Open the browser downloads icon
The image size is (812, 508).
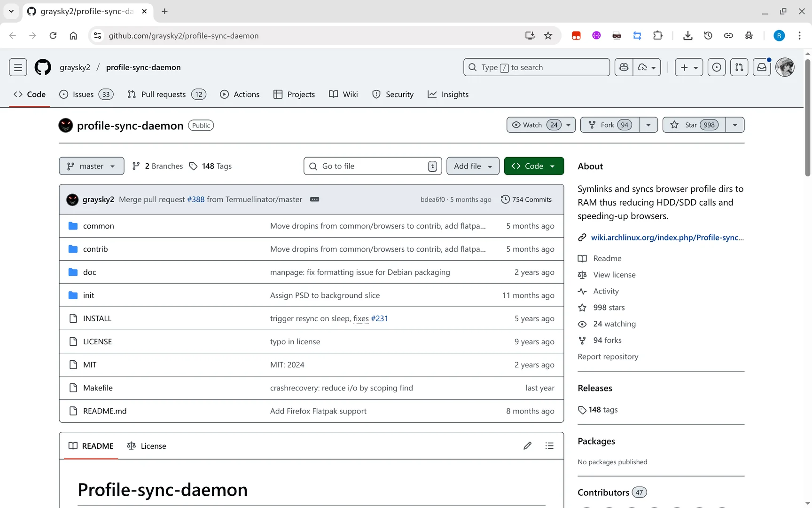click(x=687, y=36)
